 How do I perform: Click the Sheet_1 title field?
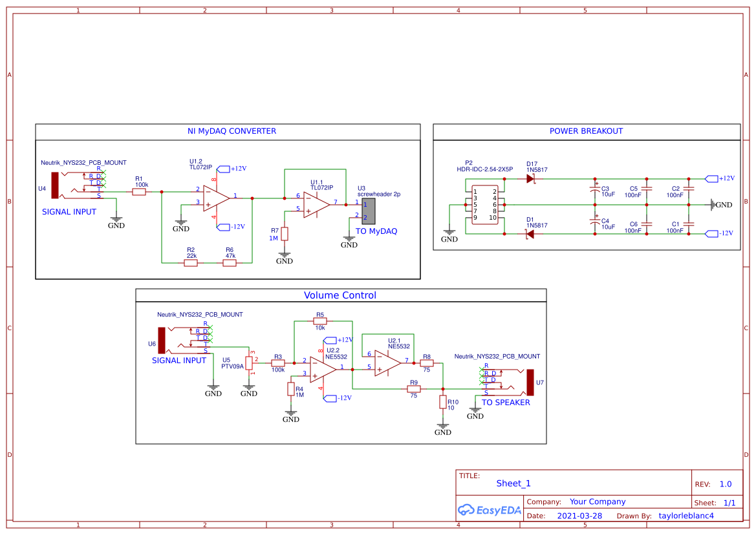tap(512, 483)
